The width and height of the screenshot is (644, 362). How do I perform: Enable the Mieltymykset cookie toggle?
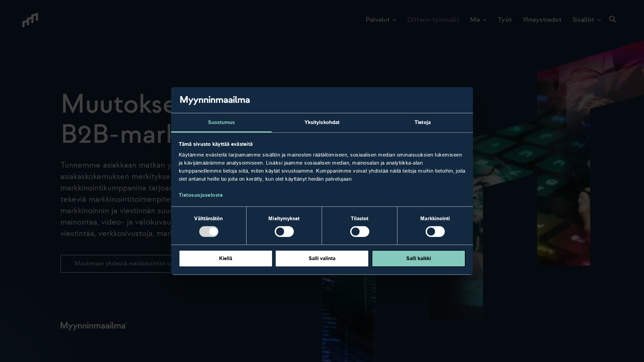[x=284, y=232]
